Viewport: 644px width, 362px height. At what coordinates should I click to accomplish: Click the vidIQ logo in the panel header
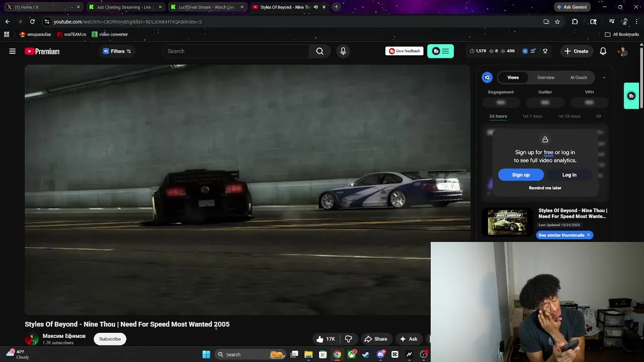[x=487, y=77]
